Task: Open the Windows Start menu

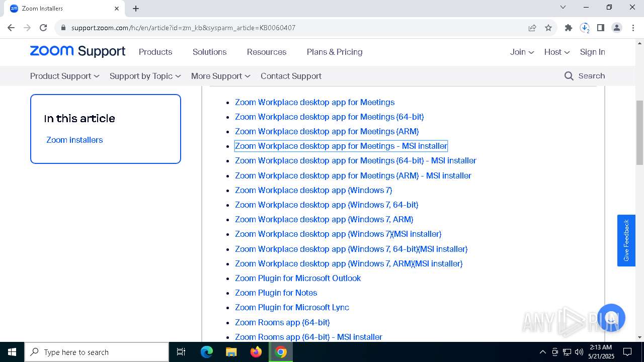Action: [12, 352]
